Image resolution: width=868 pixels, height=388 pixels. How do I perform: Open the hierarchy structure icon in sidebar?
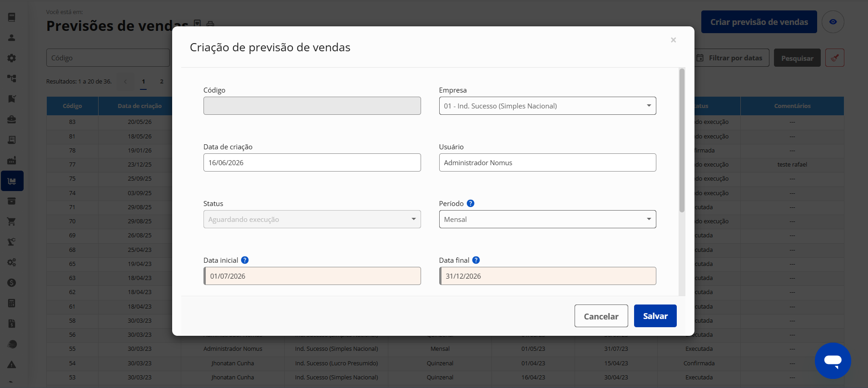point(12,79)
